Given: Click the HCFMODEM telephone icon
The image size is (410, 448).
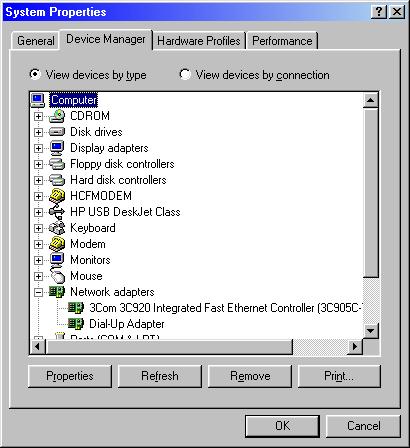Looking at the screenshot, I should tap(57, 196).
